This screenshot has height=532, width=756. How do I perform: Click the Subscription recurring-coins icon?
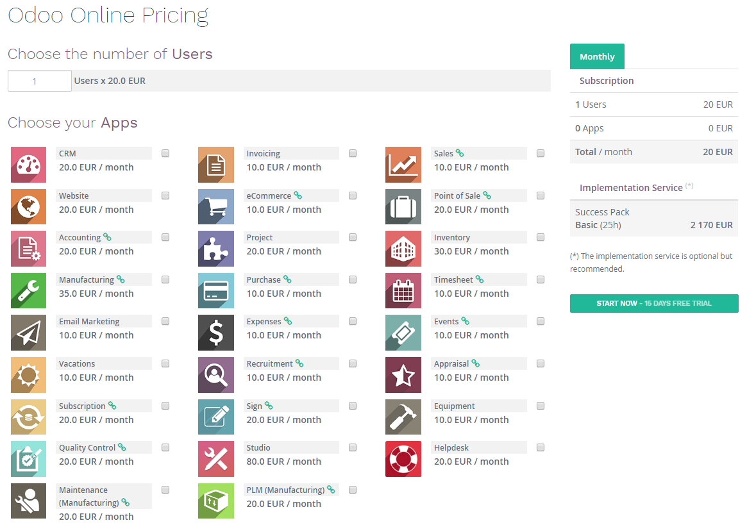(x=28, y=417)
